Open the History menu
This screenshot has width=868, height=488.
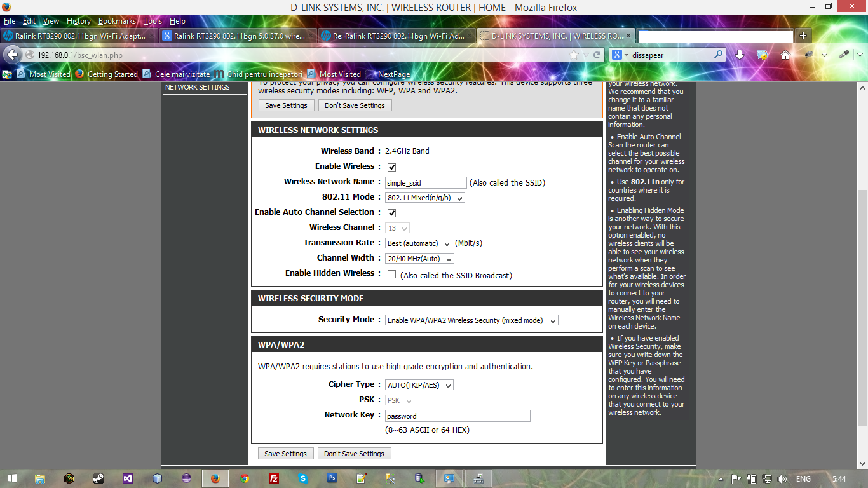78,21
